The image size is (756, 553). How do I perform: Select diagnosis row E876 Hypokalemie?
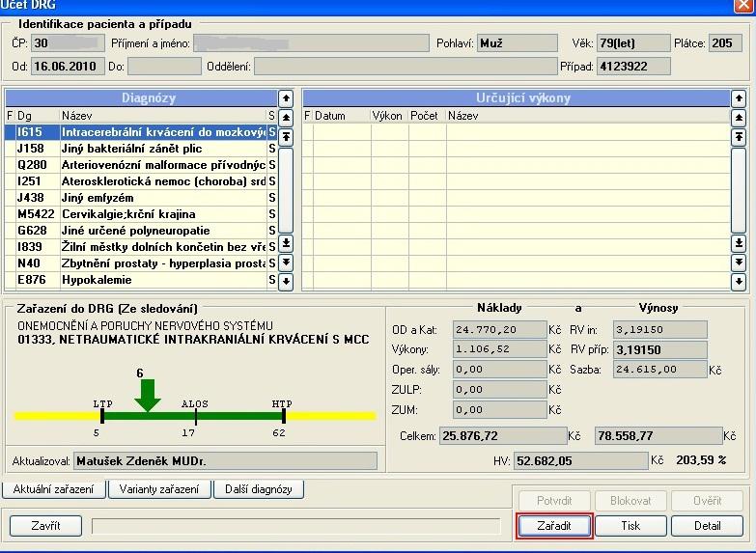141,280
